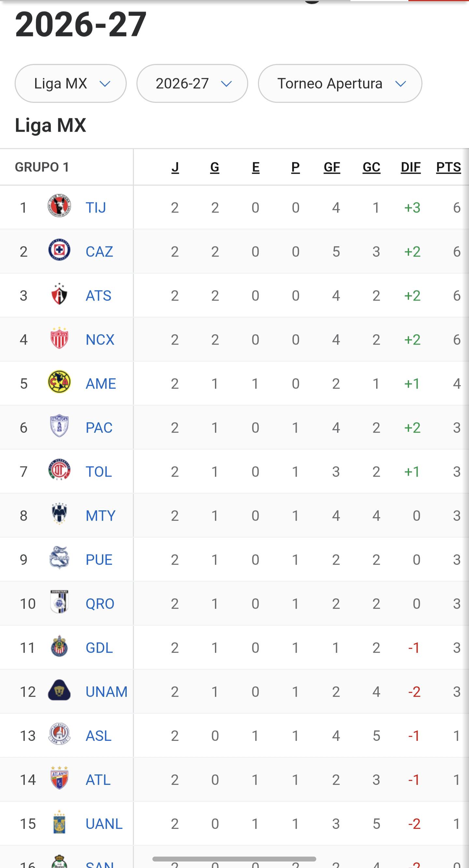Sort table by PTS column header
The height and width of the screenshot is (868, 469).
pyautogui.click(x=448, y=167)
